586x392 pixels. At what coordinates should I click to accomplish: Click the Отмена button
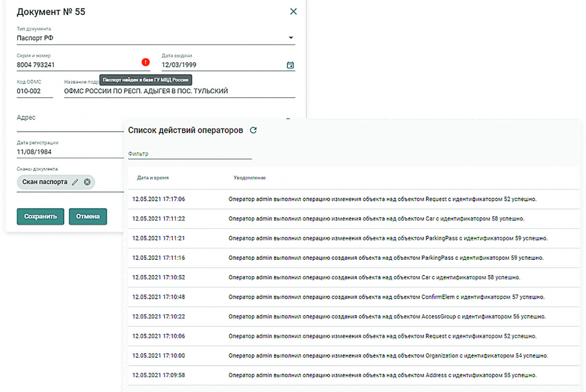pyautogui.click(x=88, y=216)
